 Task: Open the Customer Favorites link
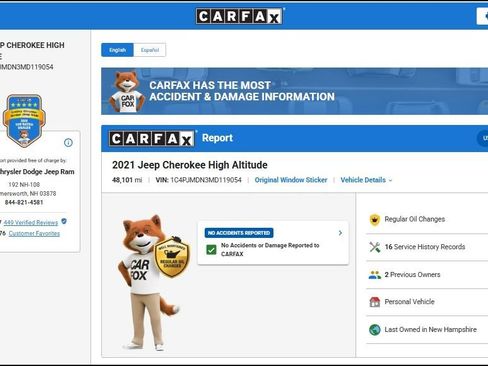click(34, 233)
